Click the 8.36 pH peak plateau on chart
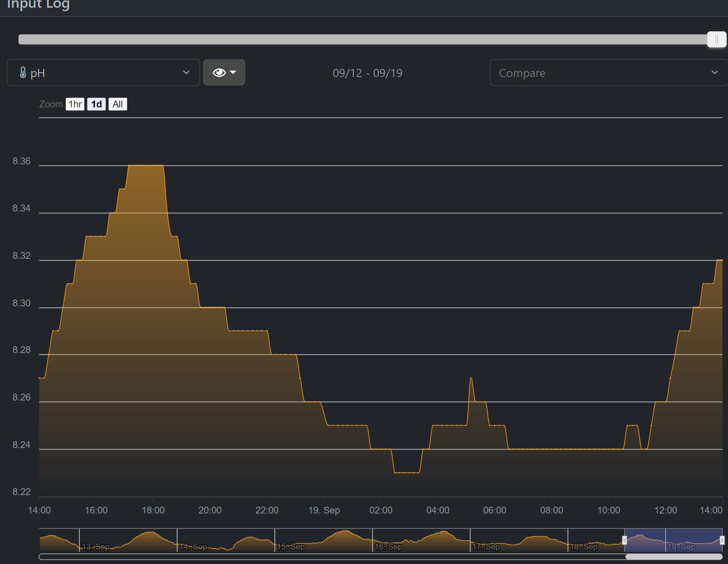The height and width of the screenshot is (564, 728). 146,165
